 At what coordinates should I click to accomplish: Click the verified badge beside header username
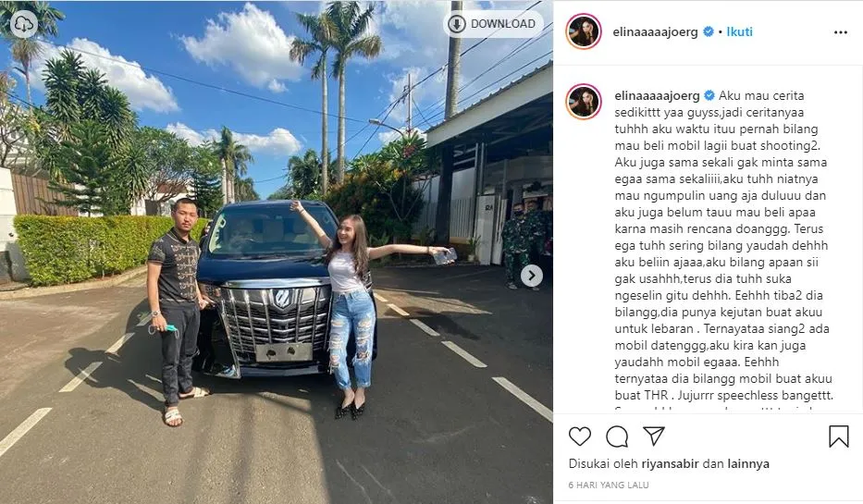pos(709,32)
